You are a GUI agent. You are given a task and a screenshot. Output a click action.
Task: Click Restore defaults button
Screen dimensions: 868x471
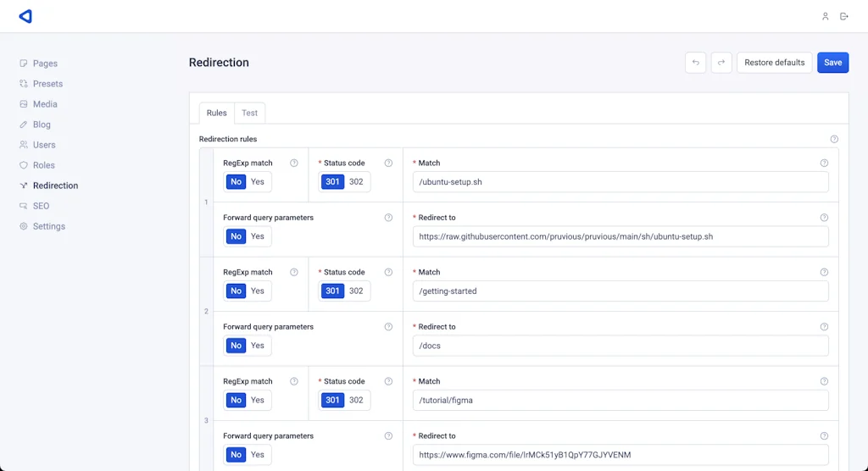[774, 63]
